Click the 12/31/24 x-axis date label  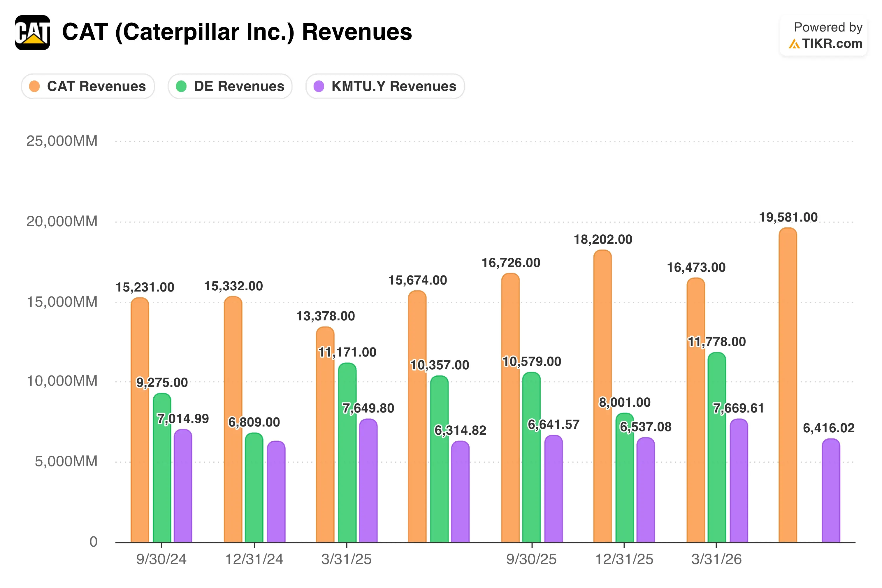[x=254, y=559]
